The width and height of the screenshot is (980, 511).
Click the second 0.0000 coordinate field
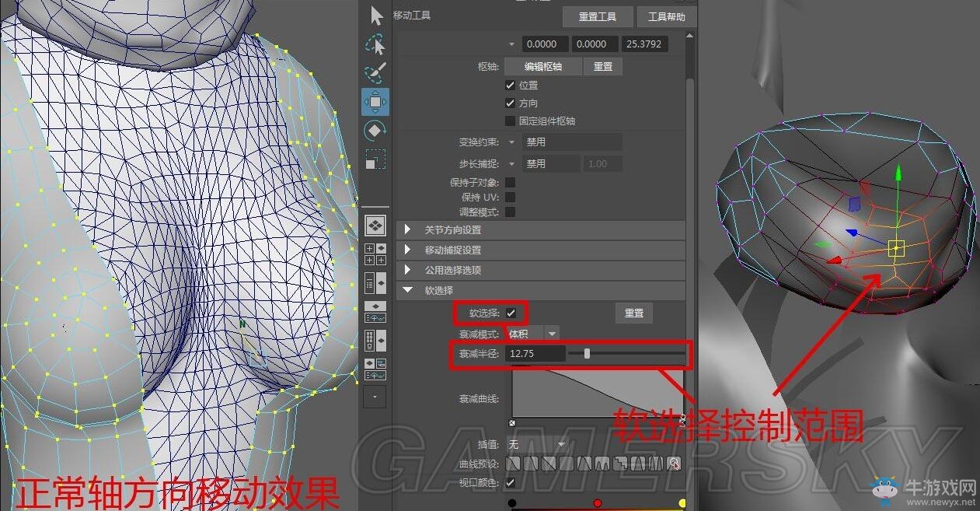coord(595,44)
